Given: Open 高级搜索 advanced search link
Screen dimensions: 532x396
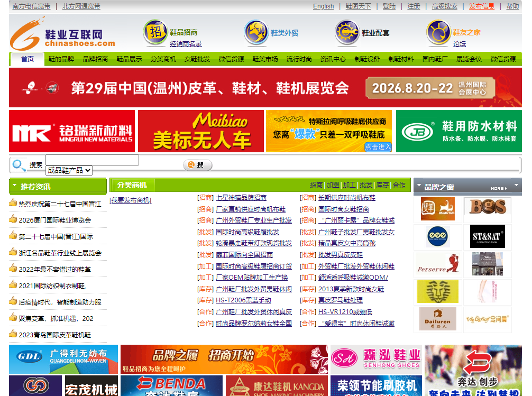Looking at the screenshot, I should [444, 6].
